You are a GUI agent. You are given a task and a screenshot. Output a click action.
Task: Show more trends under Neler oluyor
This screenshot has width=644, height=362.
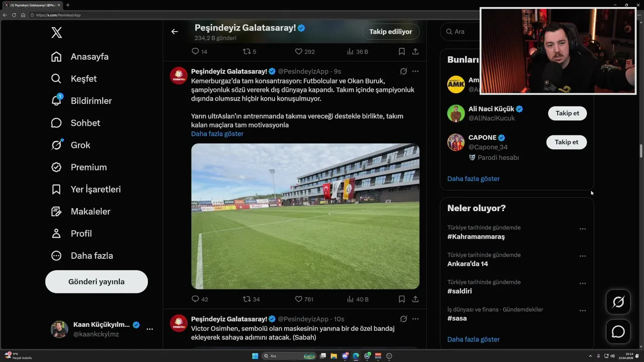click(473, 339)
